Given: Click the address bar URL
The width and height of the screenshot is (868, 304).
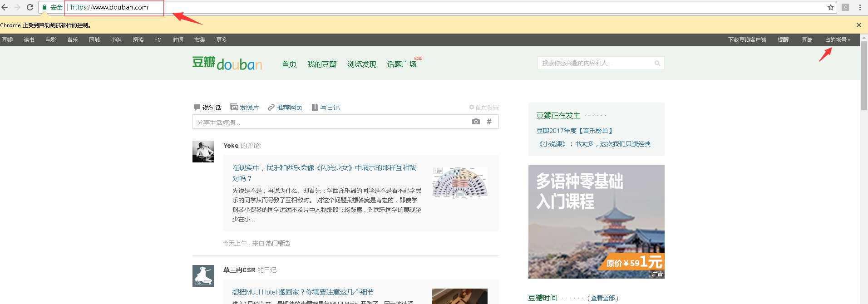Looking at the screenshot, I should pyautogui.click(x=109, y=7).
